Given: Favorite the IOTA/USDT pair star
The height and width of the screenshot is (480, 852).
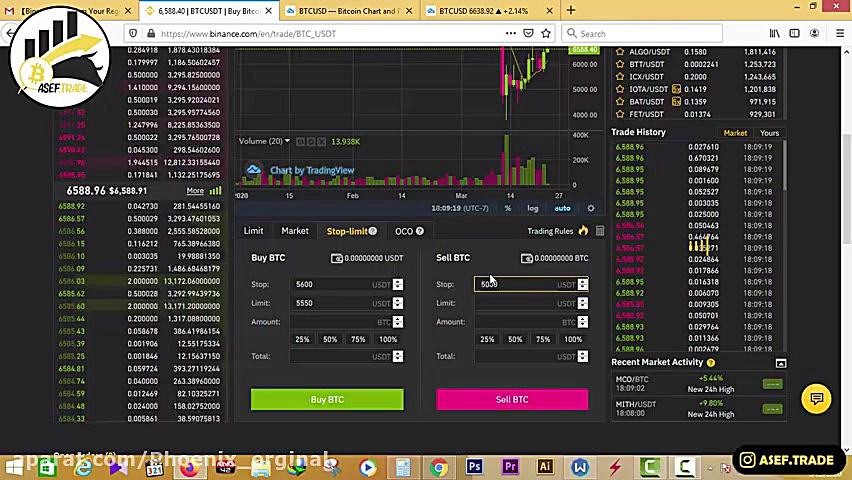Looking at the screenshot, I should click(x=619, y=89).
